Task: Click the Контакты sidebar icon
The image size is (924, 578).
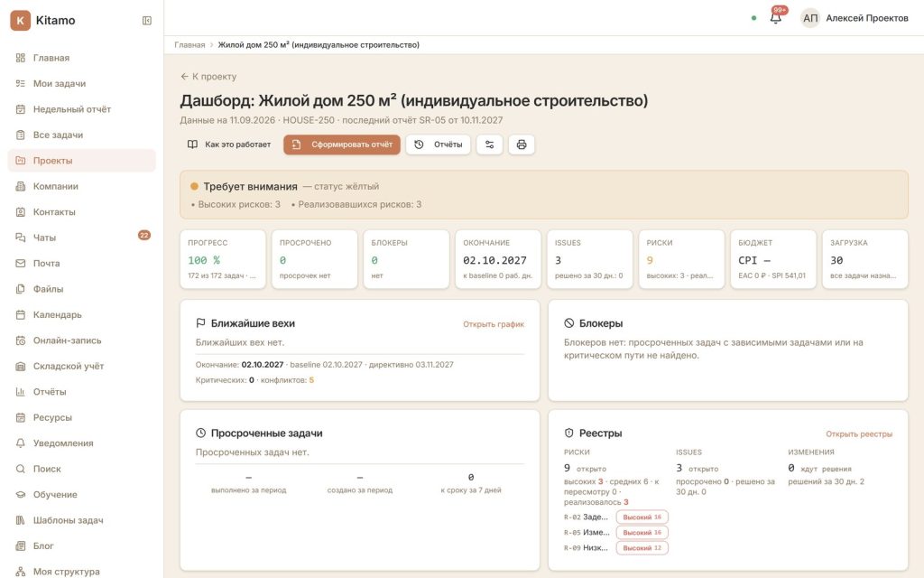Action: (21, 211)
